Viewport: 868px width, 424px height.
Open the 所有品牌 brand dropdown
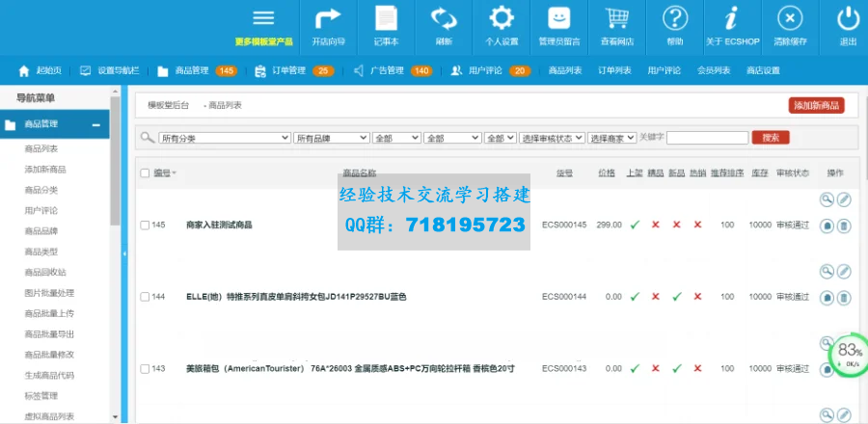(332, 139)
